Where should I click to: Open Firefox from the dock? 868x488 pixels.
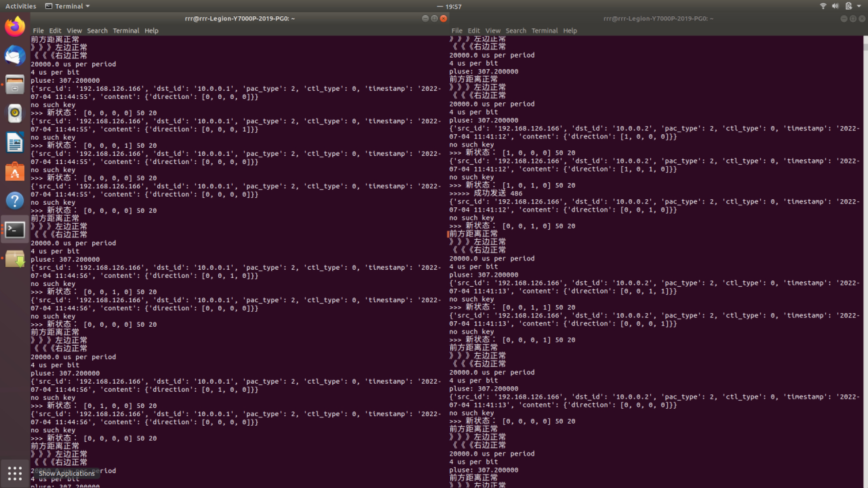click(15, 26)
